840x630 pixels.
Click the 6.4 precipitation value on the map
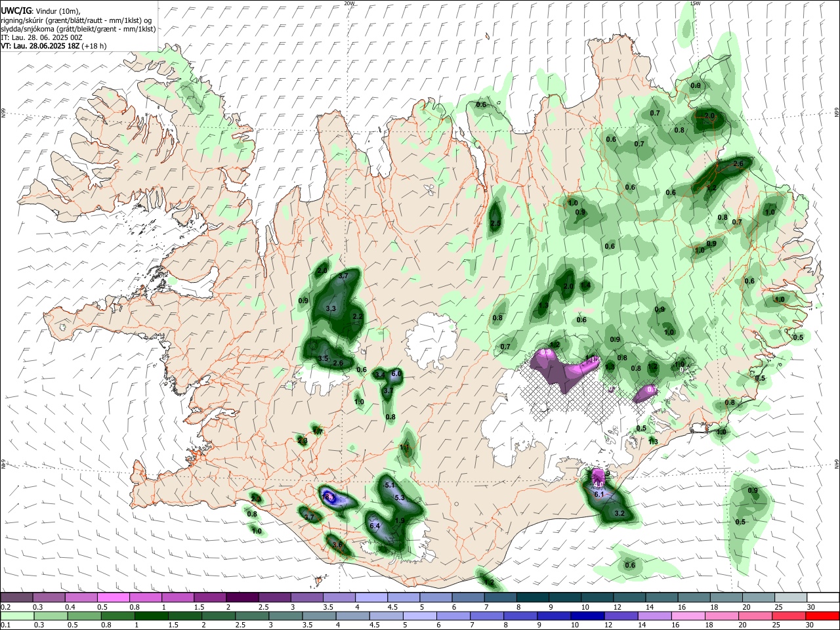pos(375,526)
